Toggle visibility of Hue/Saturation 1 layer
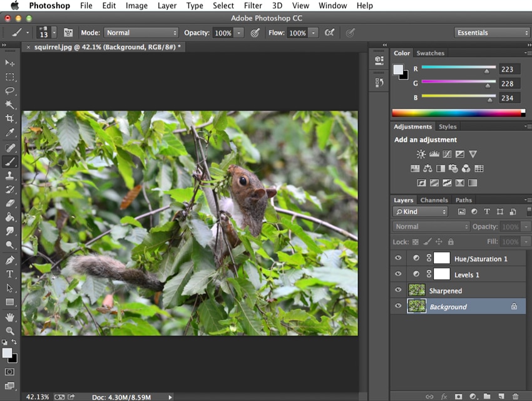The height and width of the screenshot is (401, 532). 398,258
